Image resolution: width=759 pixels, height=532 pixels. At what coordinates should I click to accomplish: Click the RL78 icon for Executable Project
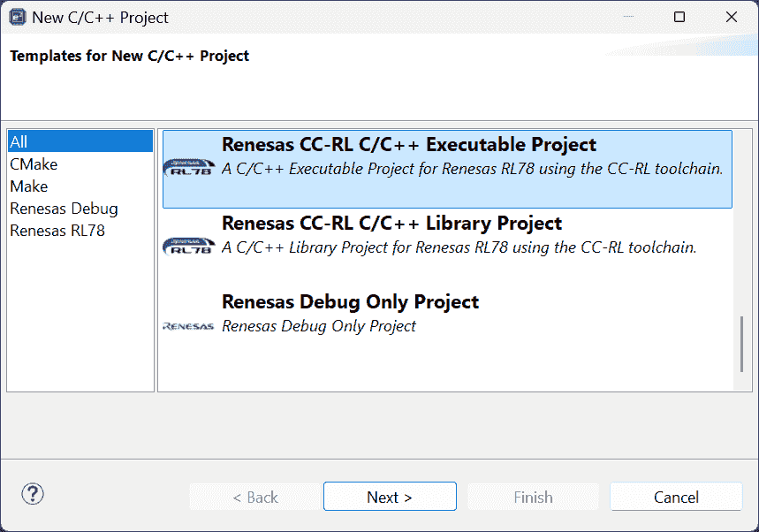click(x=189, y=168)
